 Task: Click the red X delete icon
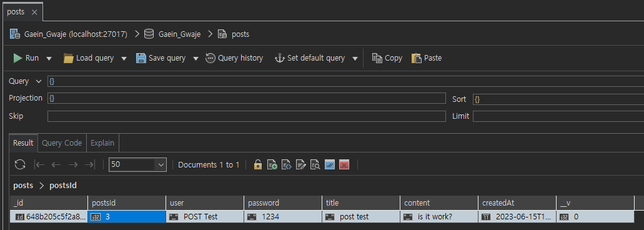344,165
